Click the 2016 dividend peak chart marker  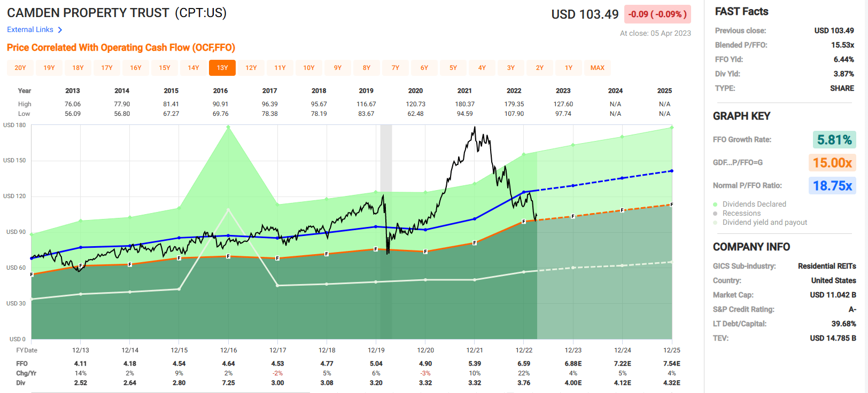point(229,127)
